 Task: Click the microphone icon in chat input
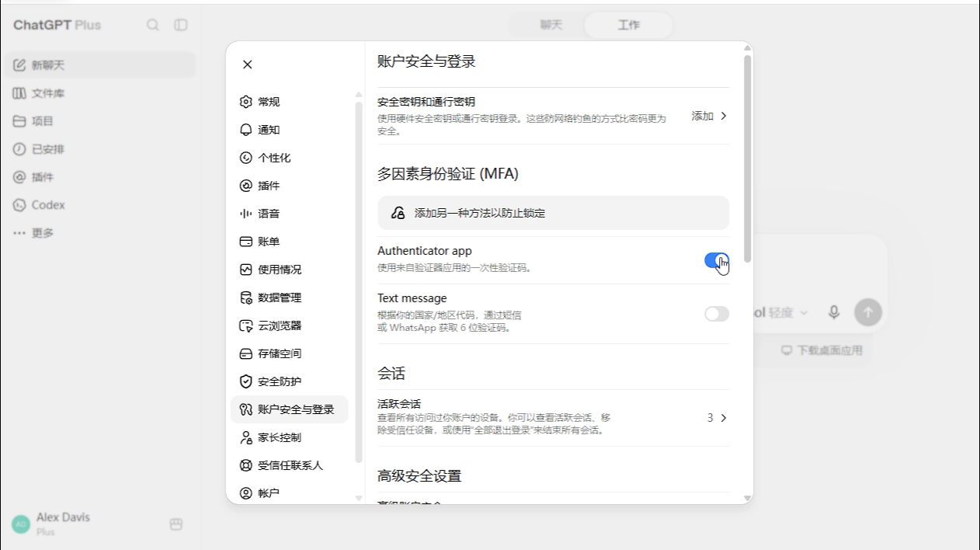point(834,312)
